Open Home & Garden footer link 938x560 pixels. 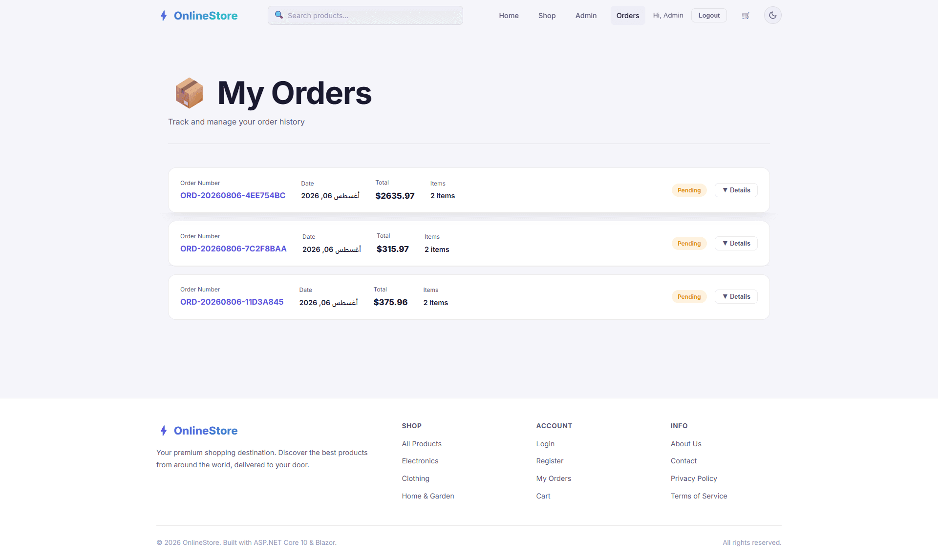pos(428,496)
